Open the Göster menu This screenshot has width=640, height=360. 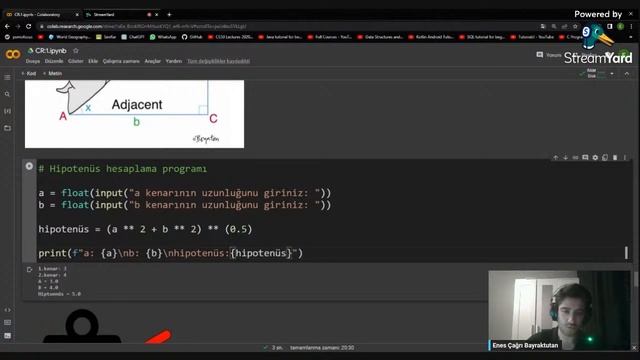76,61
